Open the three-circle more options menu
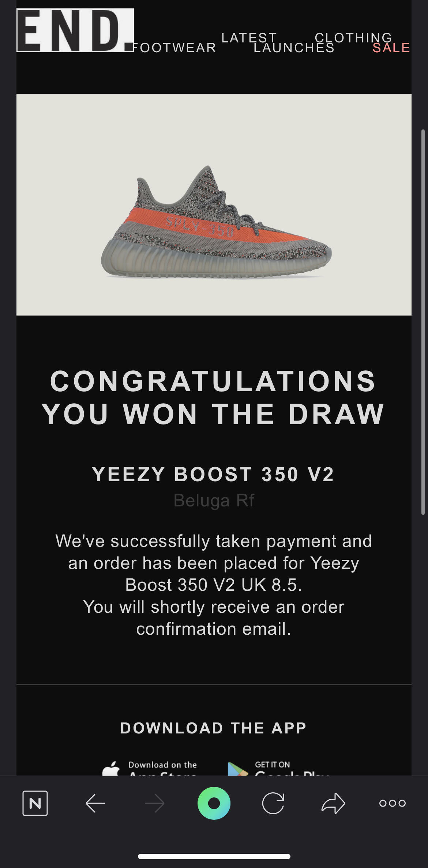This screenshot has width=428, height=868. [393, 803]
